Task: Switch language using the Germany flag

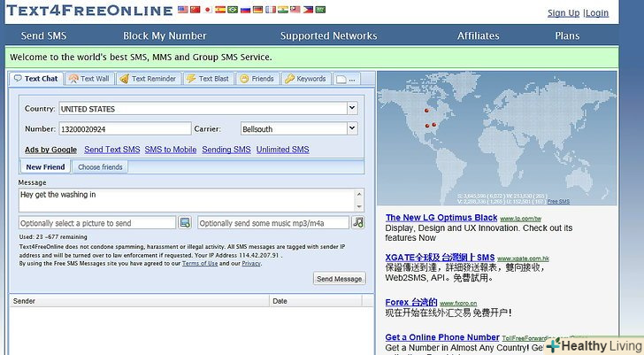Action: click(257, 10)
